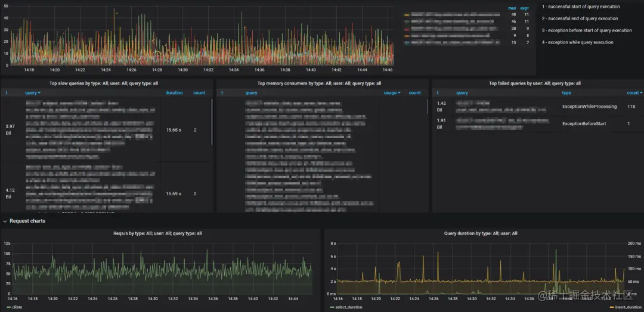Image resolution: width=644 pixels, height=312 pixels.
Task: Select the ExceptionWhileProcessing type cell
Action: pos(589,107)
